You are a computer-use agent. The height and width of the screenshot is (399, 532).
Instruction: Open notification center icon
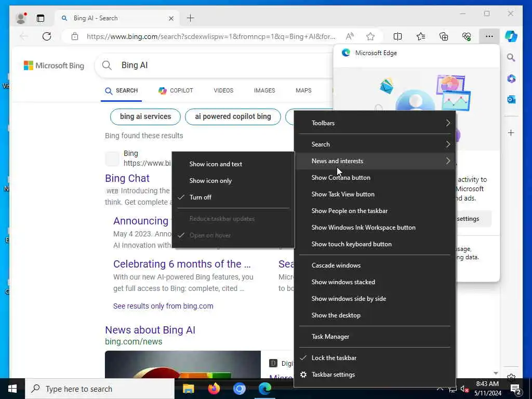point(515,390)
